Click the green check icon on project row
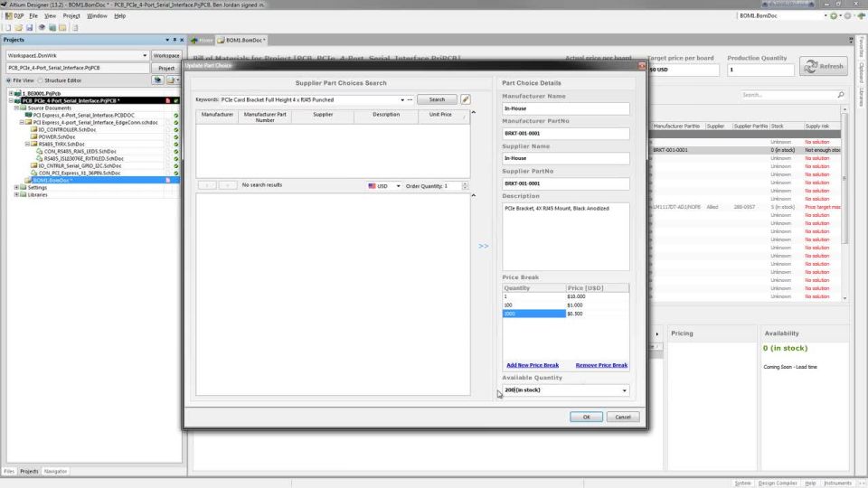This screenshot has height=488, width=868. pyautogui.click(x=176, y=100)
